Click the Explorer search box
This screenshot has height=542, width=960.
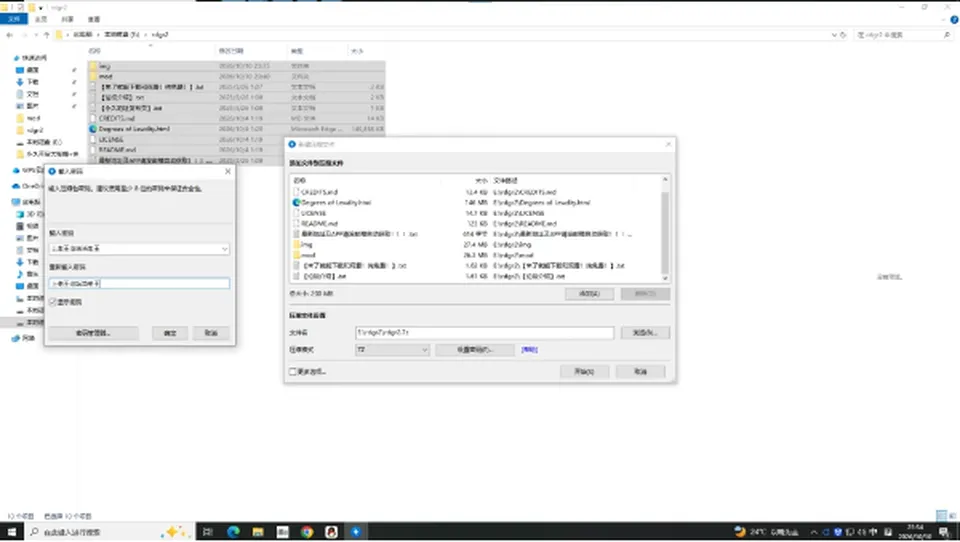click(904, 35)
